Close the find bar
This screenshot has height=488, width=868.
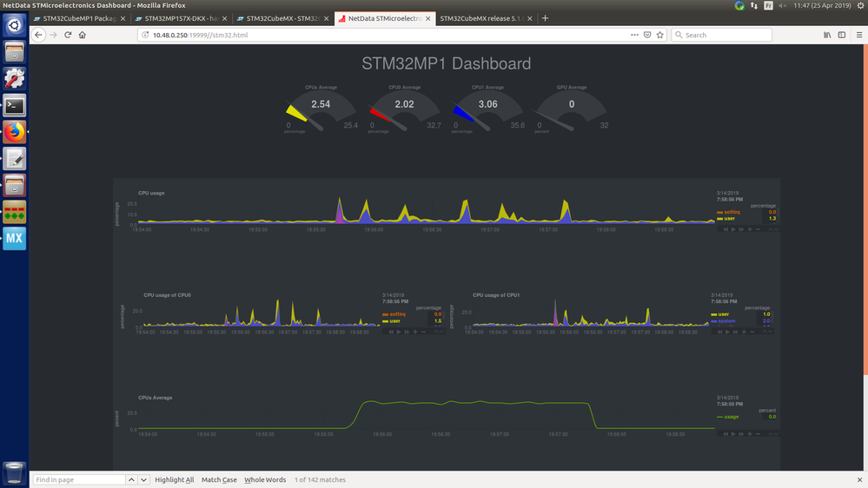pyautogui.click(x=859, y=479)
